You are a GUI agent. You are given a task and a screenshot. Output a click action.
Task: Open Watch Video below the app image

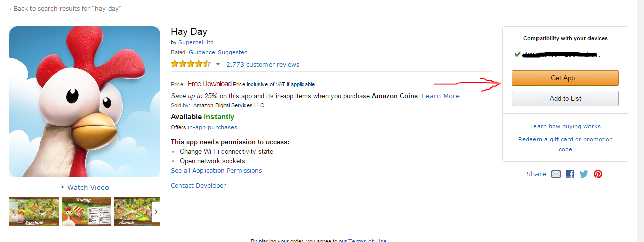click(85, 187)
